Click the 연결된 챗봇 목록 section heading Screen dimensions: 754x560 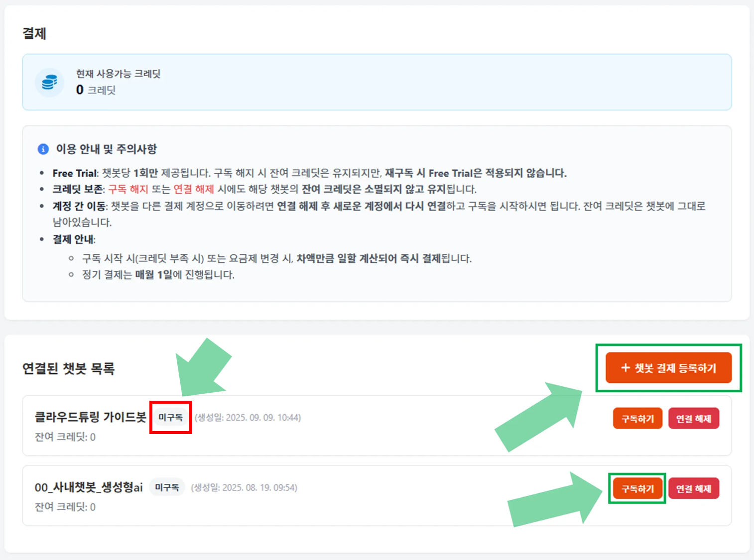(x=69, y=368)
